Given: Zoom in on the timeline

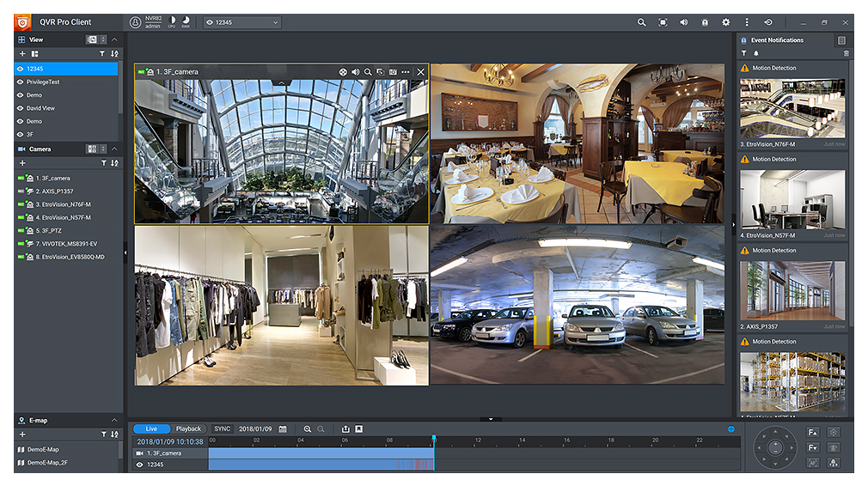Looking at the screenshot, I should pyautogui.click(x=308, y=428).
